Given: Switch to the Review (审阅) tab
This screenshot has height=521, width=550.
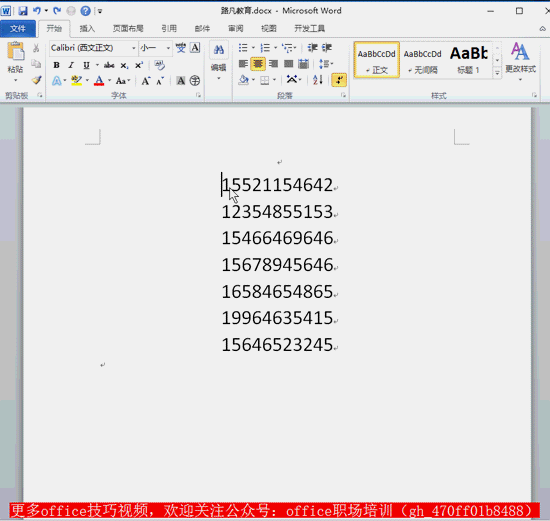Looking at the screenshot, I should (235, 28).
